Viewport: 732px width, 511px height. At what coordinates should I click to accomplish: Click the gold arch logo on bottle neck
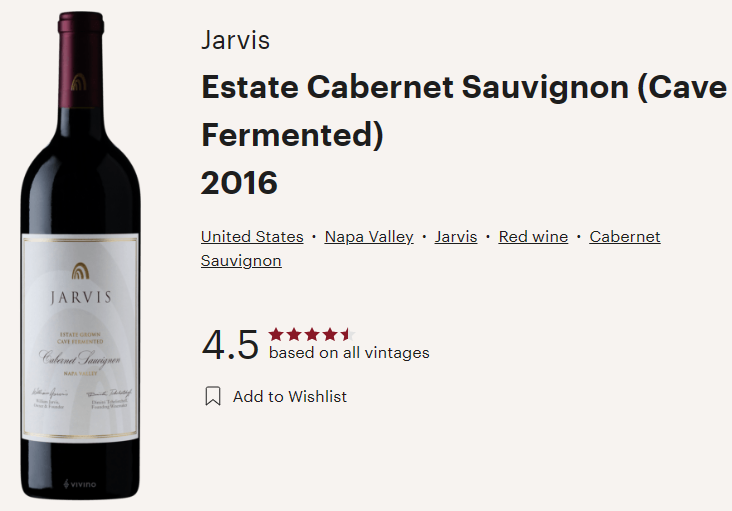click(79, 82)
